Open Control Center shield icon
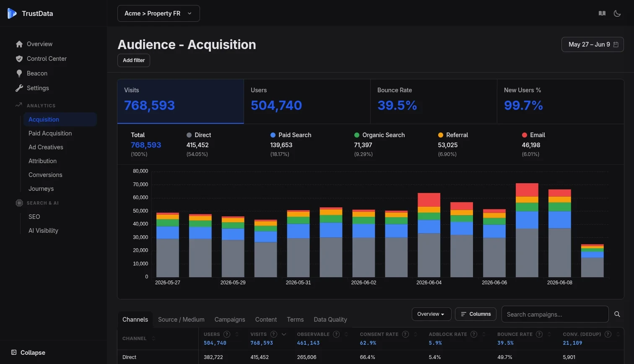 (19, 59)
